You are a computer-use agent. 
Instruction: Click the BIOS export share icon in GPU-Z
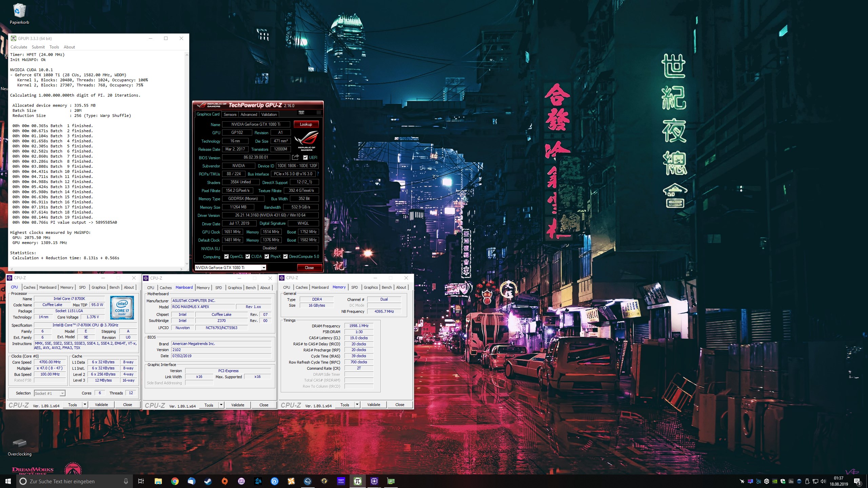coord(295,157)
